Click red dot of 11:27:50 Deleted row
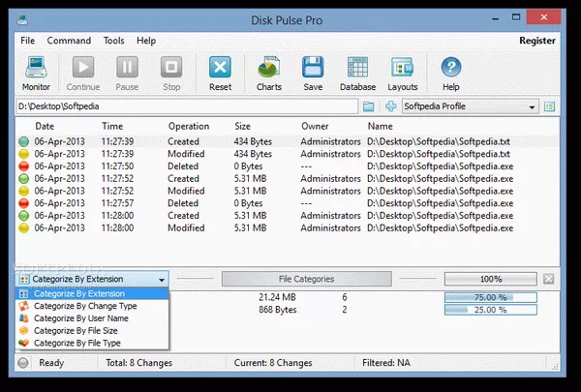This screenshot has width=581, height=392. coord(23,166)
